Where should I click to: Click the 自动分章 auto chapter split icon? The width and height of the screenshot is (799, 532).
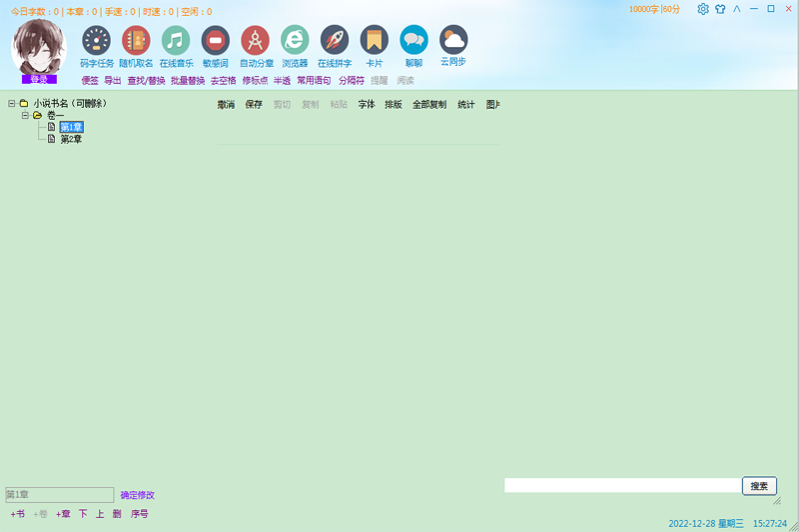tap(256, 41)
